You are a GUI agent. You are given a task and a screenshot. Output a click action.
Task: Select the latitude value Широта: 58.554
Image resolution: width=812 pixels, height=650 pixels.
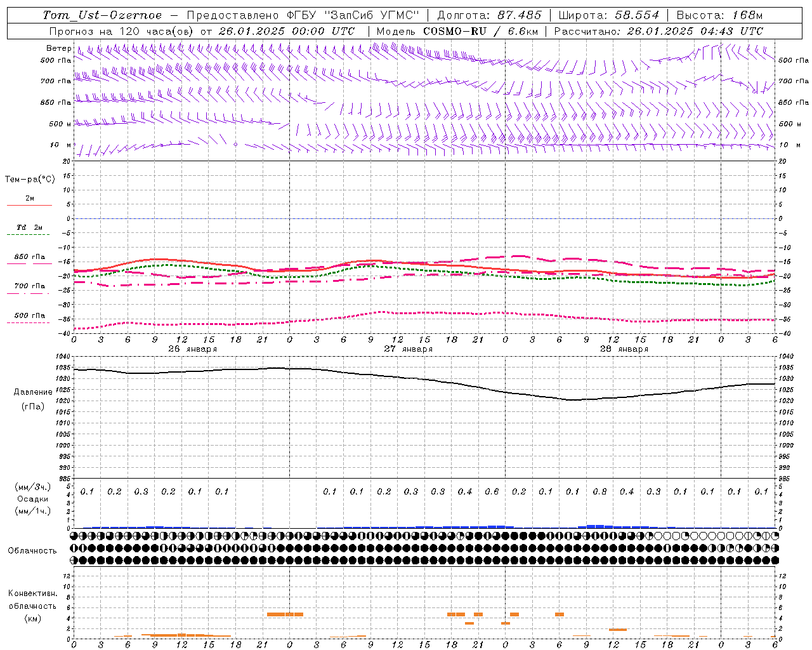[x=609, y=15]
